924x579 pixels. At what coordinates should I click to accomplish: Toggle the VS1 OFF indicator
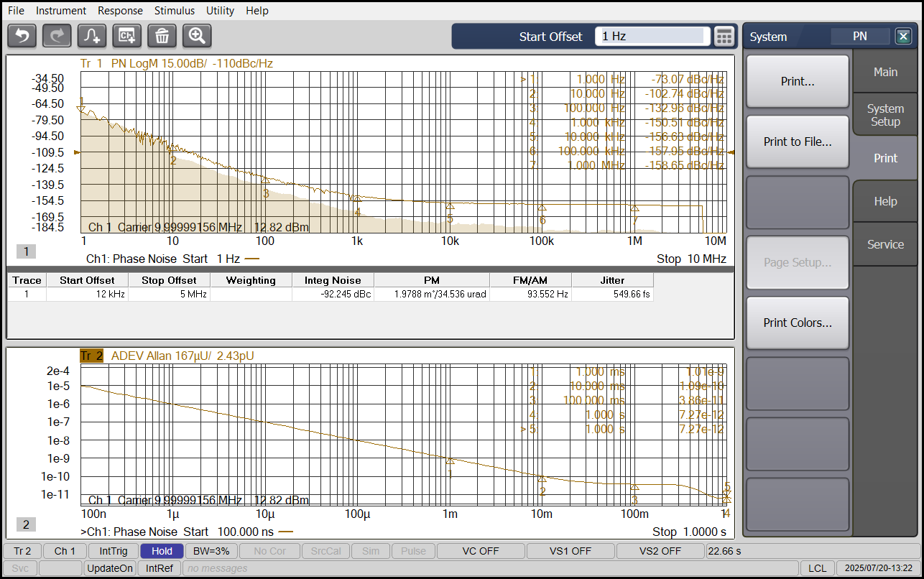coord(570,551)
